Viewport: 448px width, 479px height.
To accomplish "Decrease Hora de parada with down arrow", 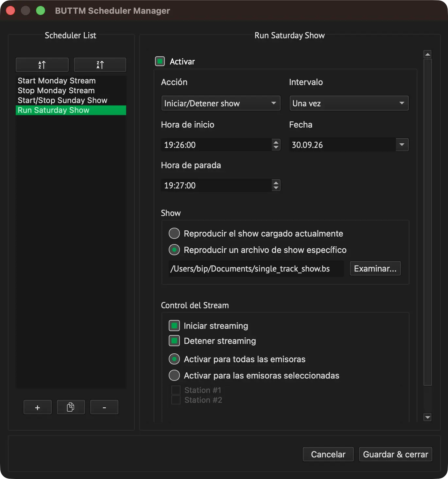I will point(276,188).
